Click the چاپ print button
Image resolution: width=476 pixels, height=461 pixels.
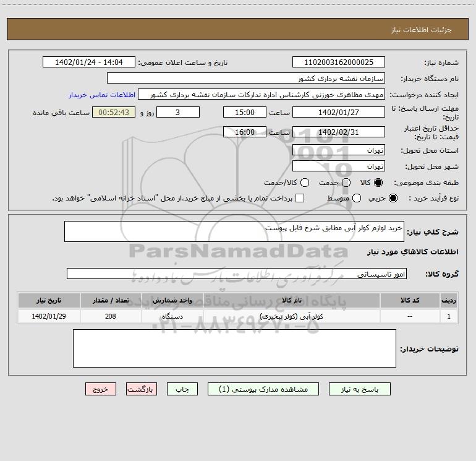pos(182,389)
